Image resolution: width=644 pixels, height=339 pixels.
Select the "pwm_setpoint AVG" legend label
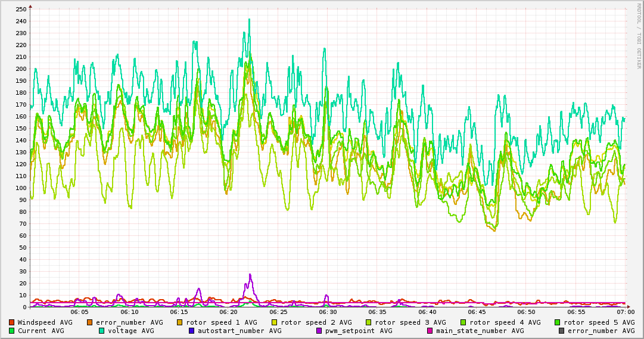click(359, 331)
